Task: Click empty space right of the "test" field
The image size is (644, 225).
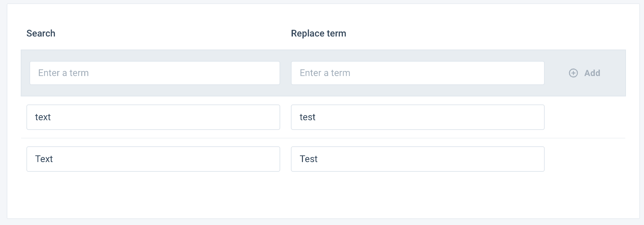Action: [585, 117]
